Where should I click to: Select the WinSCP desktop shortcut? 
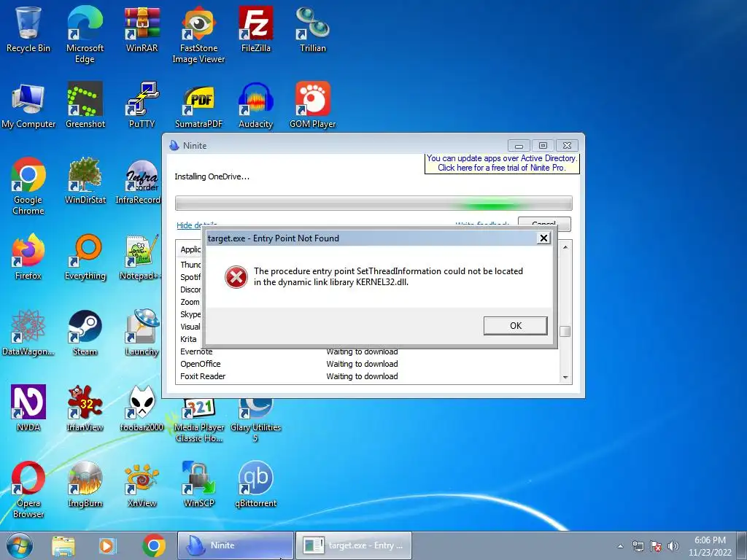pos(198,485)
